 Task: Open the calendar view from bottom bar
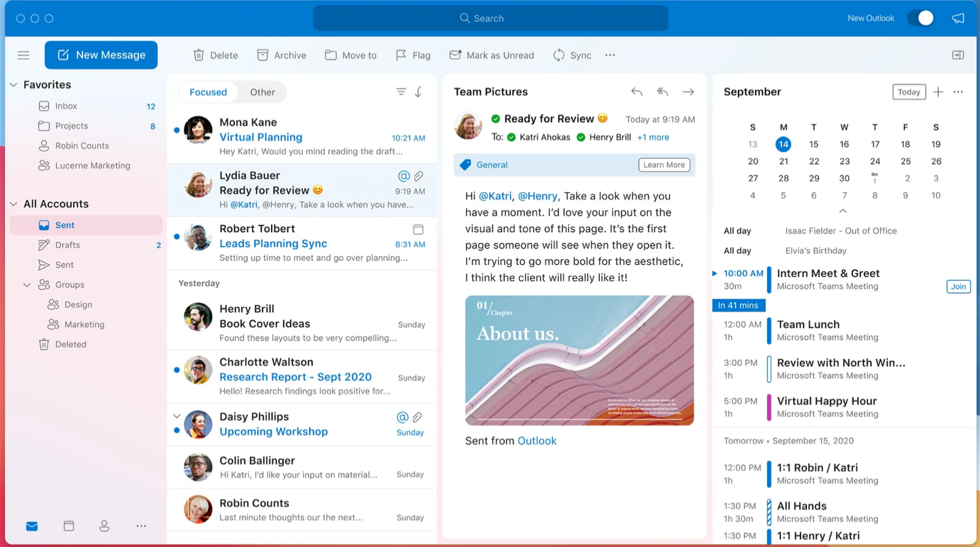[68, 526]
